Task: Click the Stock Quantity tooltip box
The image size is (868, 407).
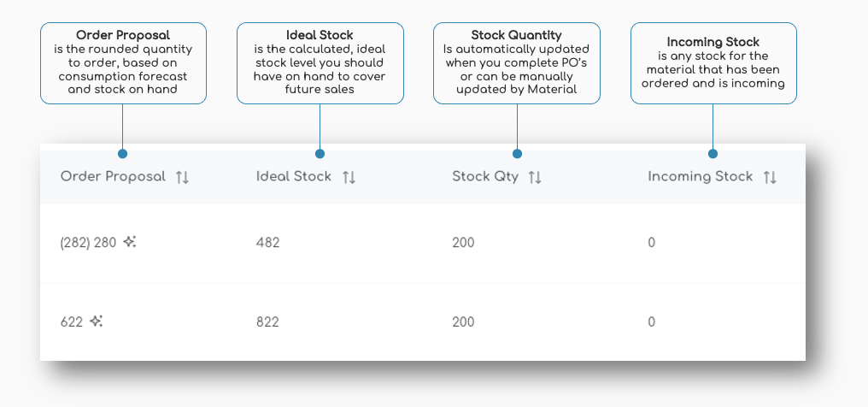Action: [517, 63]
